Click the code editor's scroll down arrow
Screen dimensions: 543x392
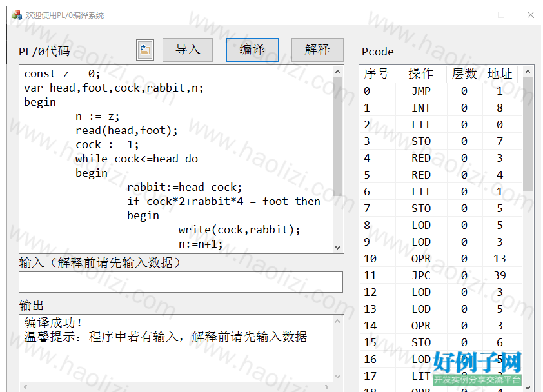[x=338, y=248]
